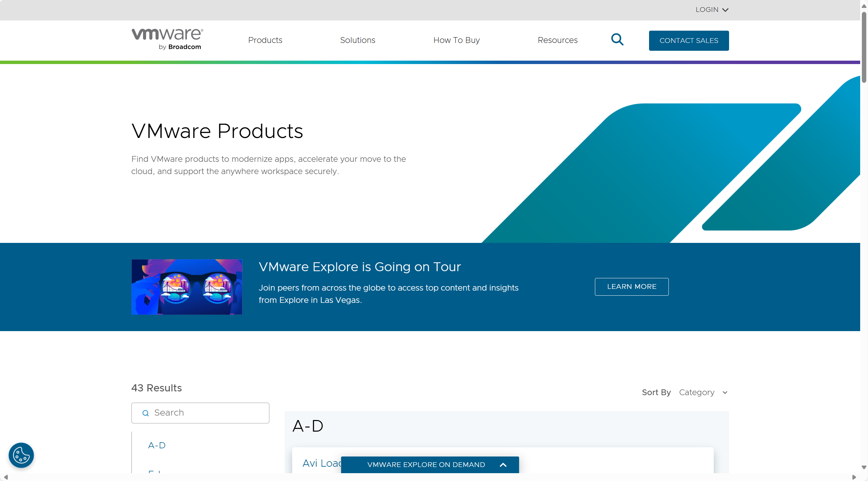Screen dimensions: 868x481
Task: Select the A-D section in the sidebar
Action: pyautogui.click(x=157, y=445)
